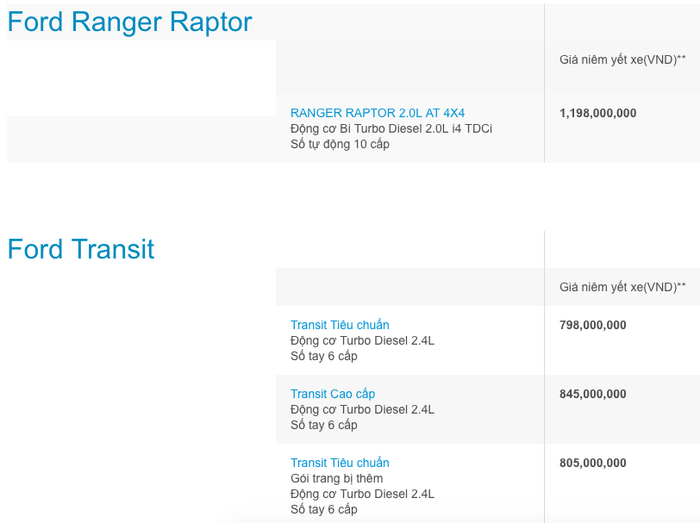This screenshot has height=523, width=700.
Task: Click the Ford Transit heading
Action: point(81,249)
